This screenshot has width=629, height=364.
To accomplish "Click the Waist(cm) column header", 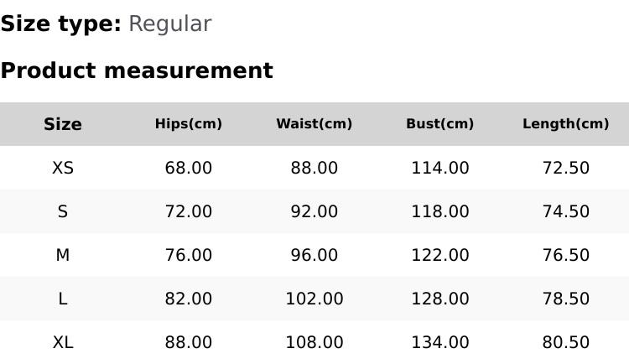I will (x=314, y=124).
